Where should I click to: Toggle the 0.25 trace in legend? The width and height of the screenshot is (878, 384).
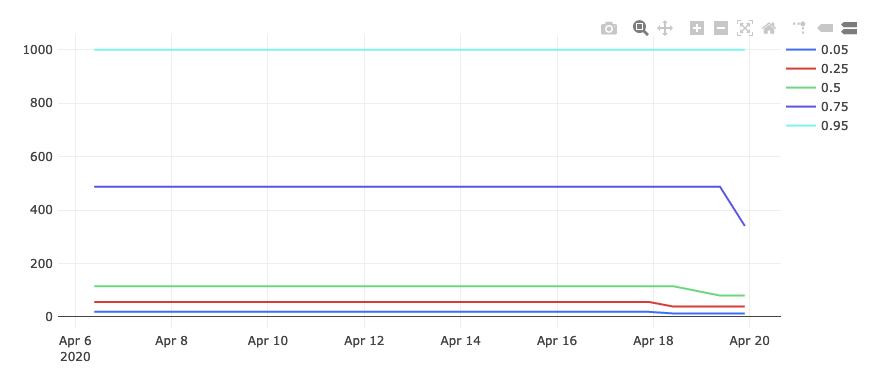818,69
